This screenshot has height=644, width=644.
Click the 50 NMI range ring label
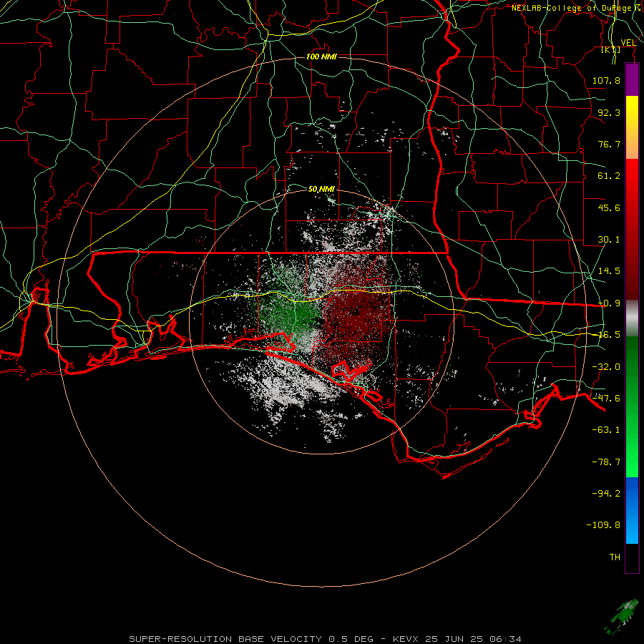321,189
